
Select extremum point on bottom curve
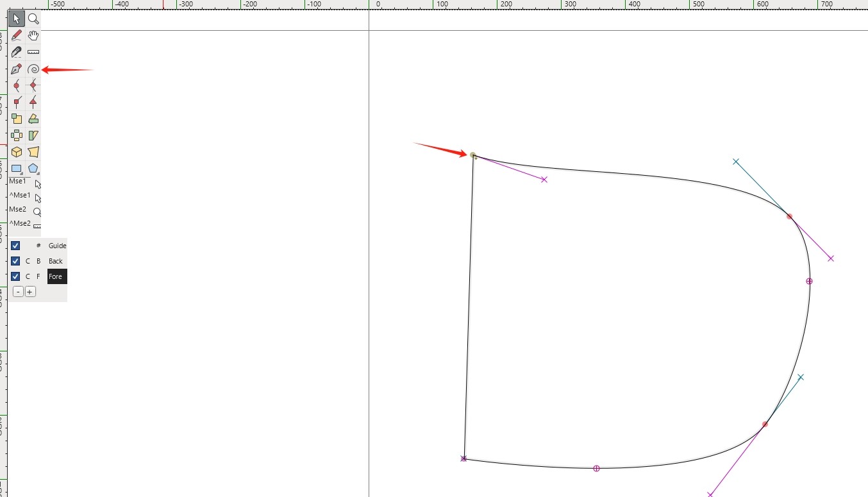(x=596, y=469)
